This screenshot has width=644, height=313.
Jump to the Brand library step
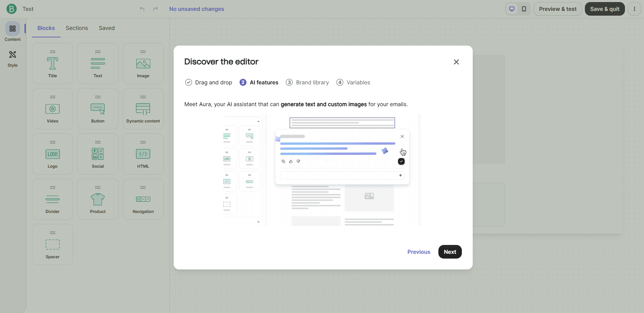pos(308,82)
